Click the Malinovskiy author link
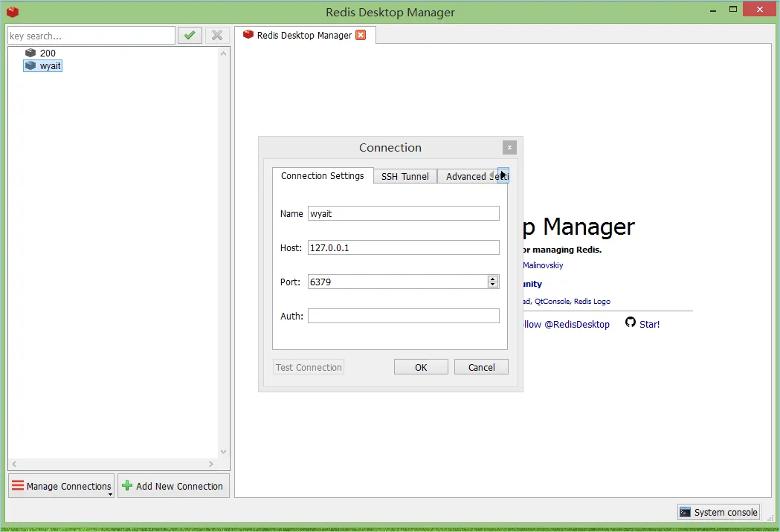Viewport: 780px width, 532px height. pos(543,265)
